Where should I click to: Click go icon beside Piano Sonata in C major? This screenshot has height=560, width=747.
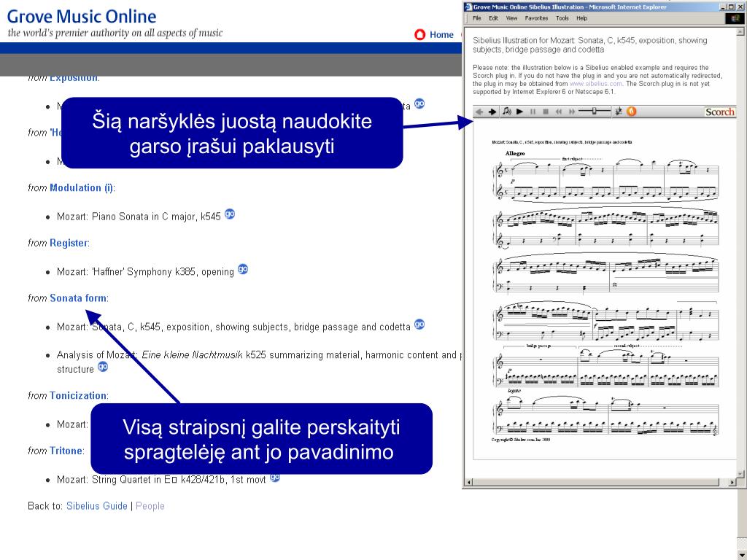(x=230, y=214)
